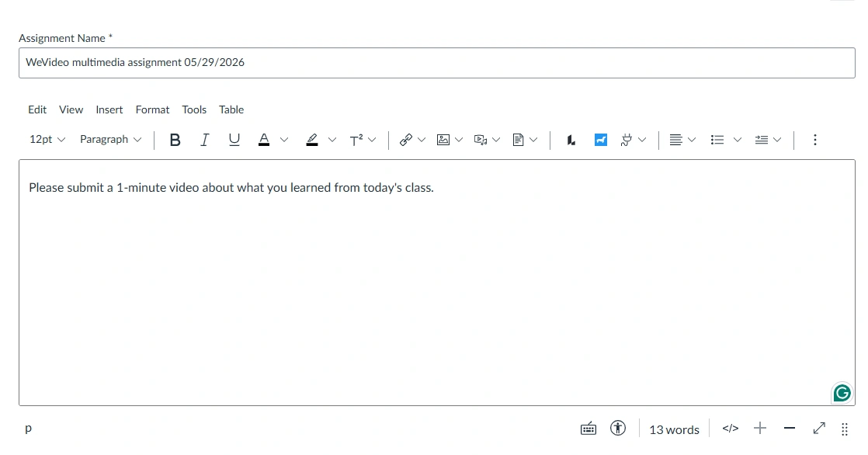Open the blue WeVideo tool icon
Viewport: 868px width, 455px height.
(x=601, y=140)
